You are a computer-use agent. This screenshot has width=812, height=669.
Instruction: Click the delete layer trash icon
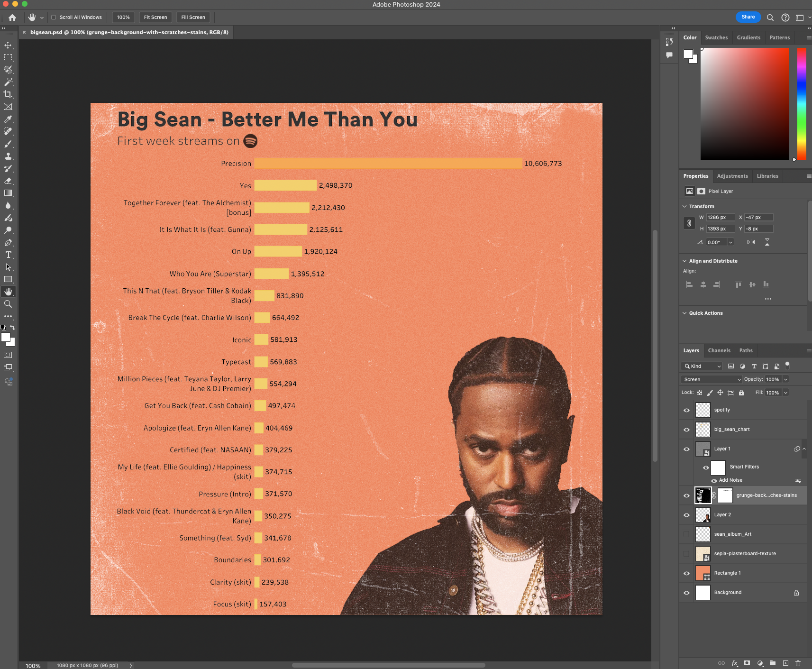click(x=798, y=663)
